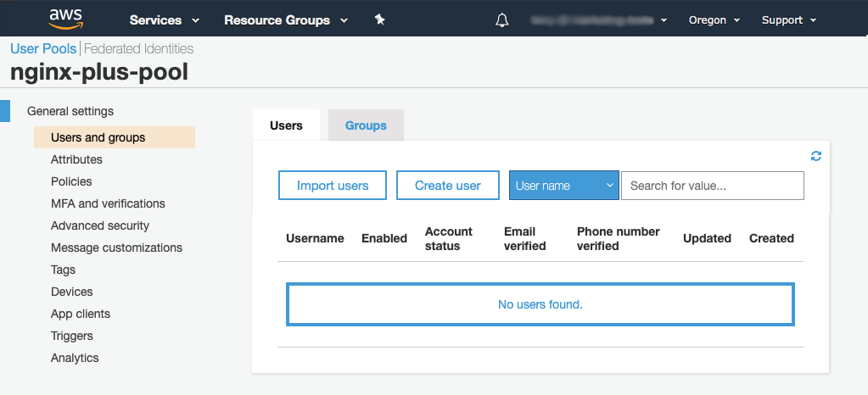Expand the Support menu
This screenshot has width=868, height=395.
click(x=789, y=20)
